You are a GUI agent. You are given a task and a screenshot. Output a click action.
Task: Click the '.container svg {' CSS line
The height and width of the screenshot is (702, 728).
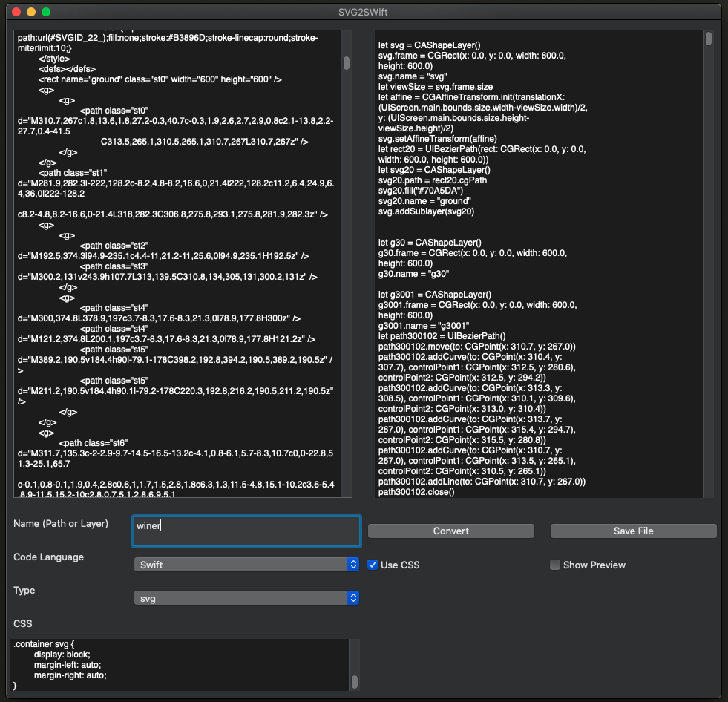[44, 644]
